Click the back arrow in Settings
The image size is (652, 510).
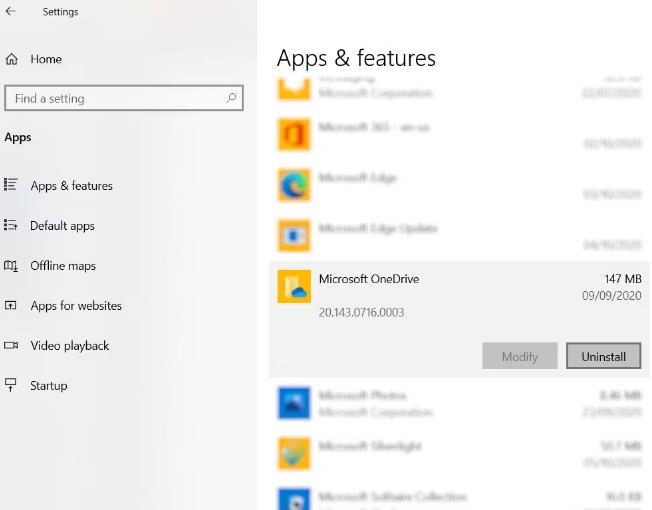(11, 12)
